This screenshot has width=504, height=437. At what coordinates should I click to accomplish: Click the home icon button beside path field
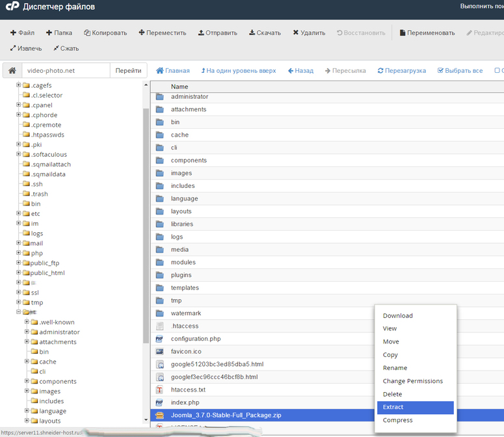pos(12,71)
